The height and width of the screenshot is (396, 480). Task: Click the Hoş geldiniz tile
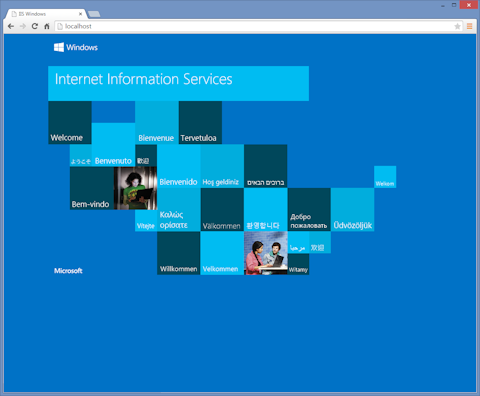coord(222,166)
